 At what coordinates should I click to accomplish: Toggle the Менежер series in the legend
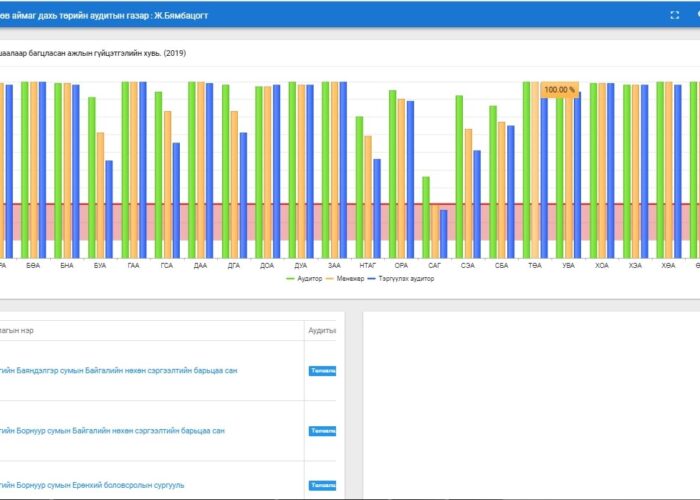(x=345, y=279)
